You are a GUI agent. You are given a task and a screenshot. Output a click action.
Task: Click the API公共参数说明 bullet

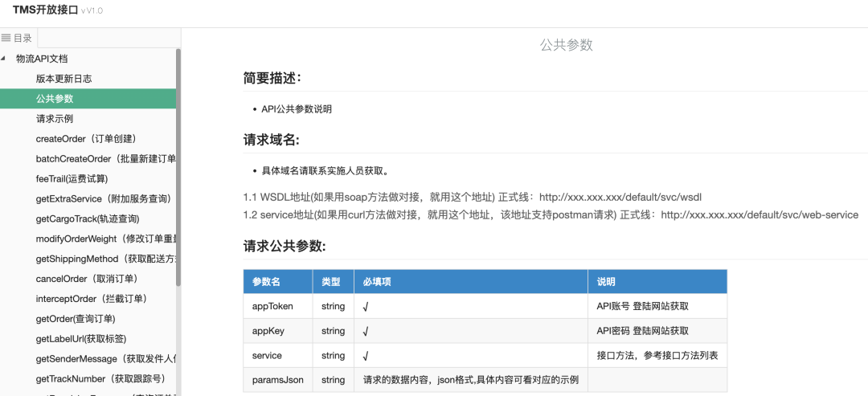(297, 109)
